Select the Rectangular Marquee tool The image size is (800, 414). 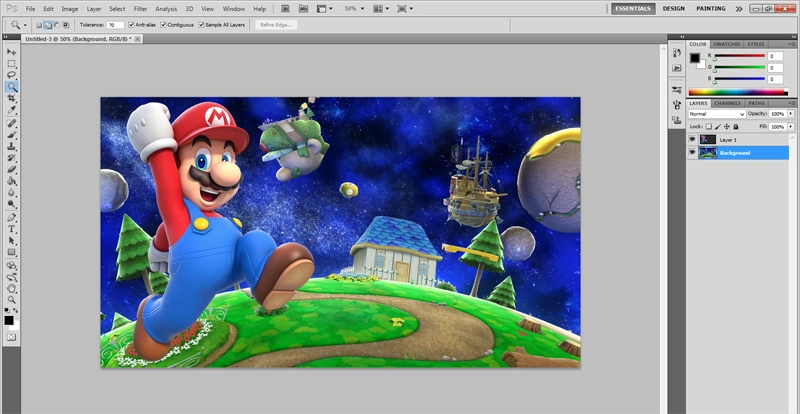point(12,63)
